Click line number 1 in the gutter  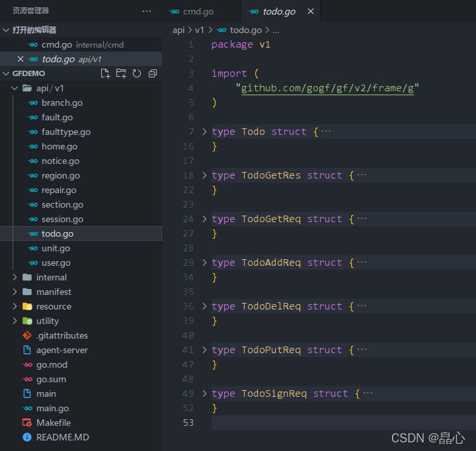(x=191, y=45)
